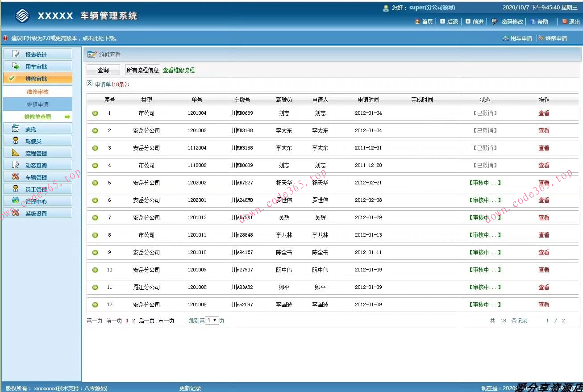Collapse the request list section arrow
The width and height of the screenshot is (583, 392).
[x=89, y=83]
